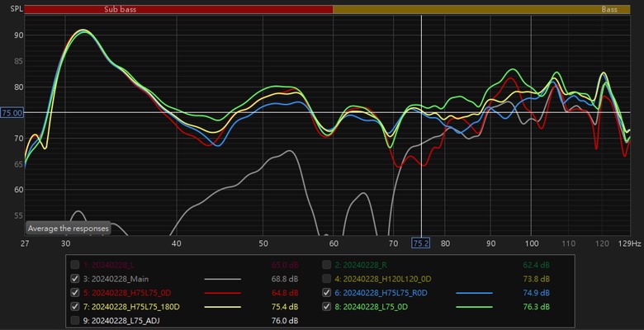Select the 20240228_R legend label

(362, 265)
